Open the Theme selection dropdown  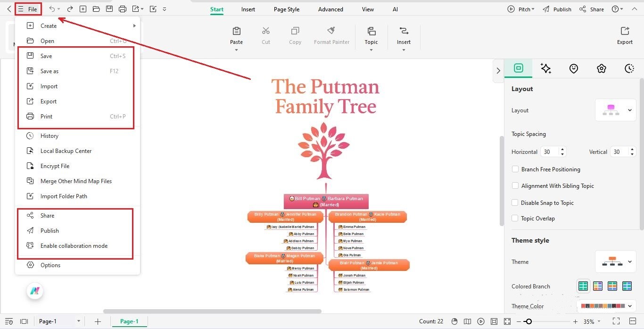point(629,262)
